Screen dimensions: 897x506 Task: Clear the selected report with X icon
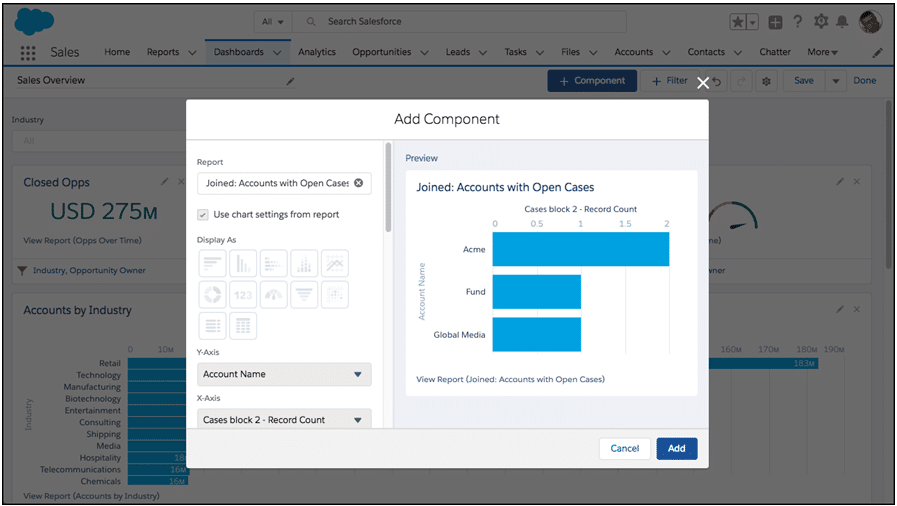(x=359, y=183)
